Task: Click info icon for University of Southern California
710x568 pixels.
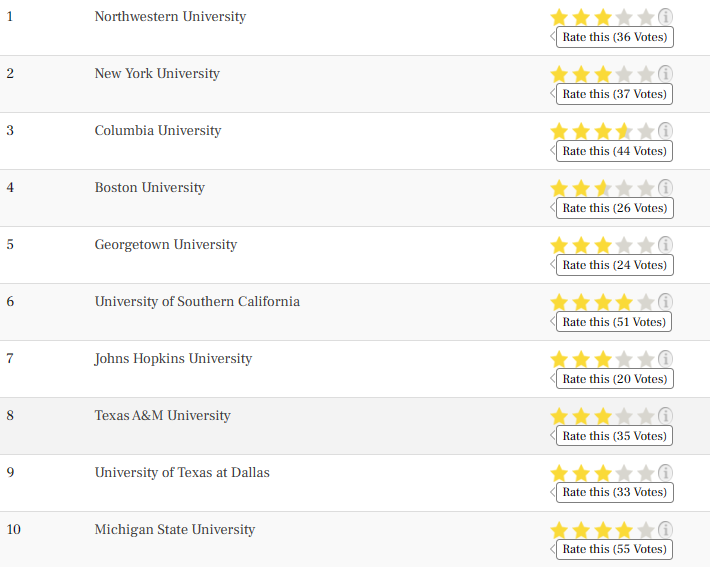Action: [x=665, y=302]
